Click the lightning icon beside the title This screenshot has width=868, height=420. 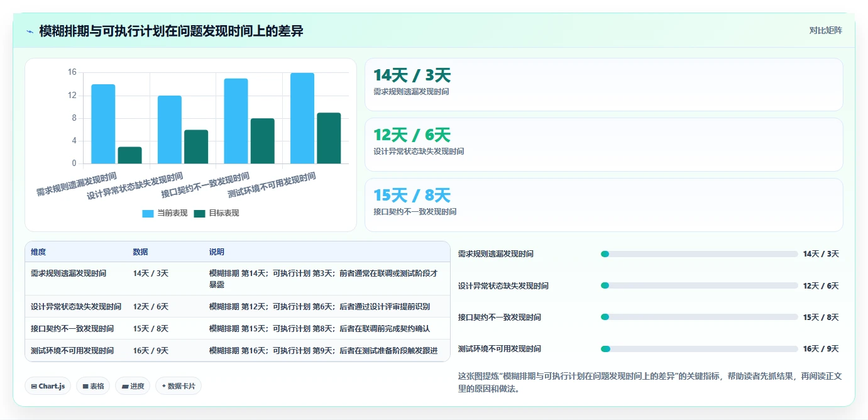click(x=30, y=31)
